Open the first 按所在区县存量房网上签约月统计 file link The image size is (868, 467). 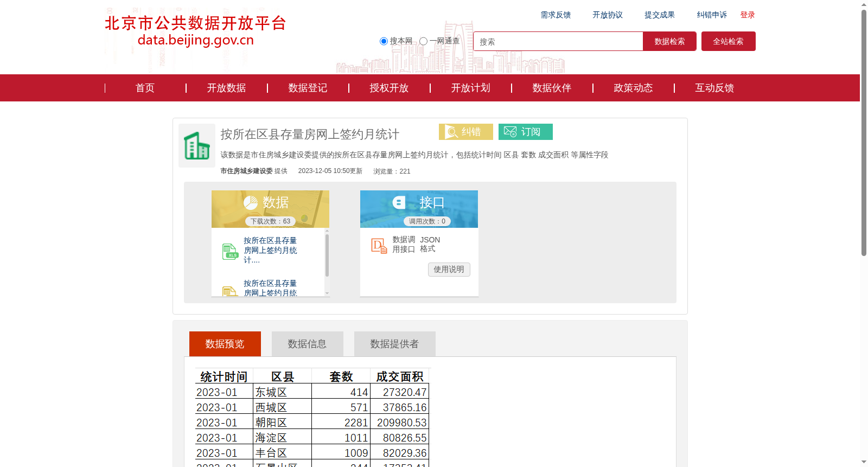click(x=270, y=250)
